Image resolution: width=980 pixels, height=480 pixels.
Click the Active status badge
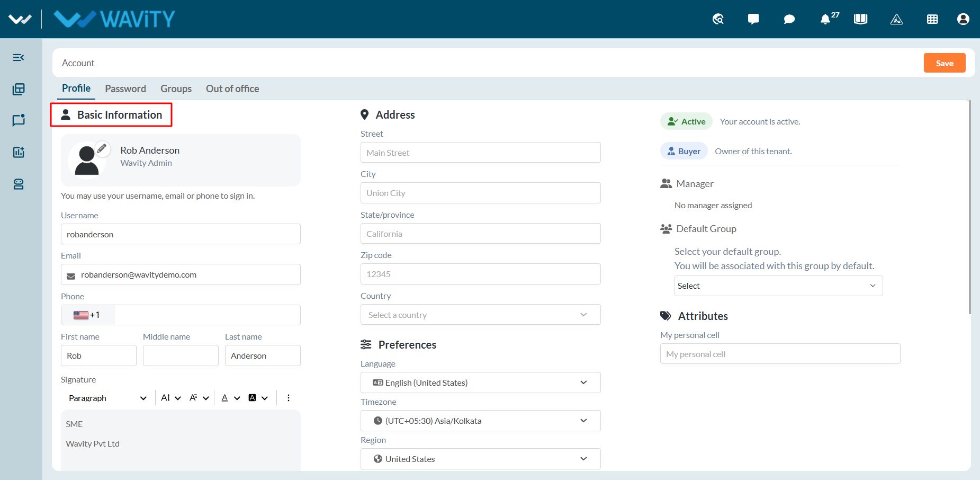point(686,121)
